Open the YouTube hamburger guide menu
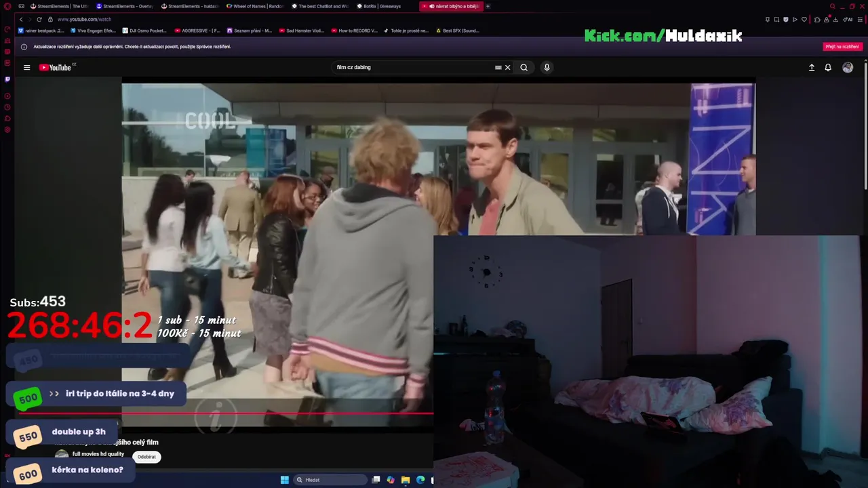This screenshot has width=868, height=488. click(x=26, y=67)
